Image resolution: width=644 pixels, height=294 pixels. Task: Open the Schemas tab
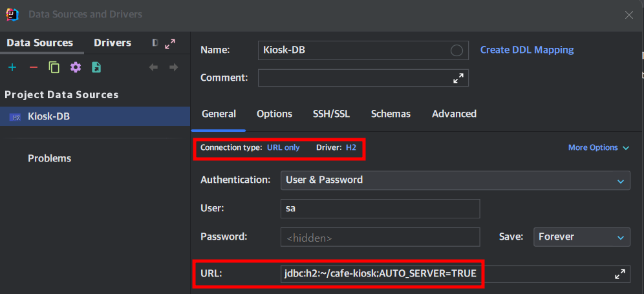(x=391, y=114)
